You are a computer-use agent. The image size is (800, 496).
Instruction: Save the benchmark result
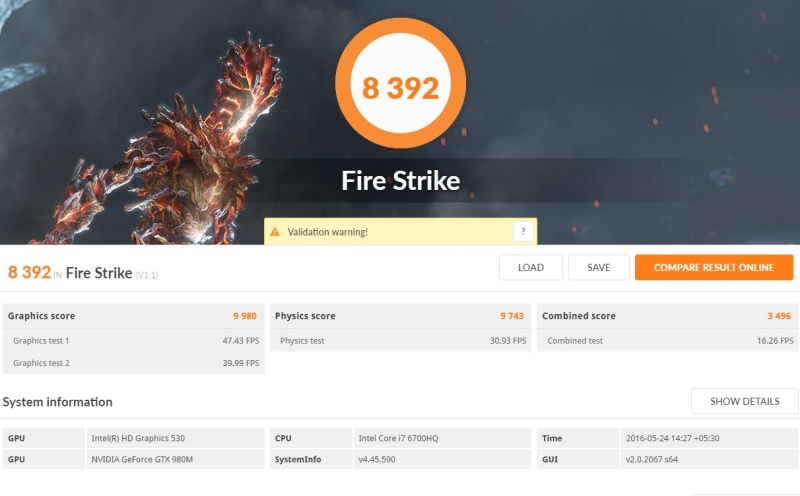pos(598,267)
